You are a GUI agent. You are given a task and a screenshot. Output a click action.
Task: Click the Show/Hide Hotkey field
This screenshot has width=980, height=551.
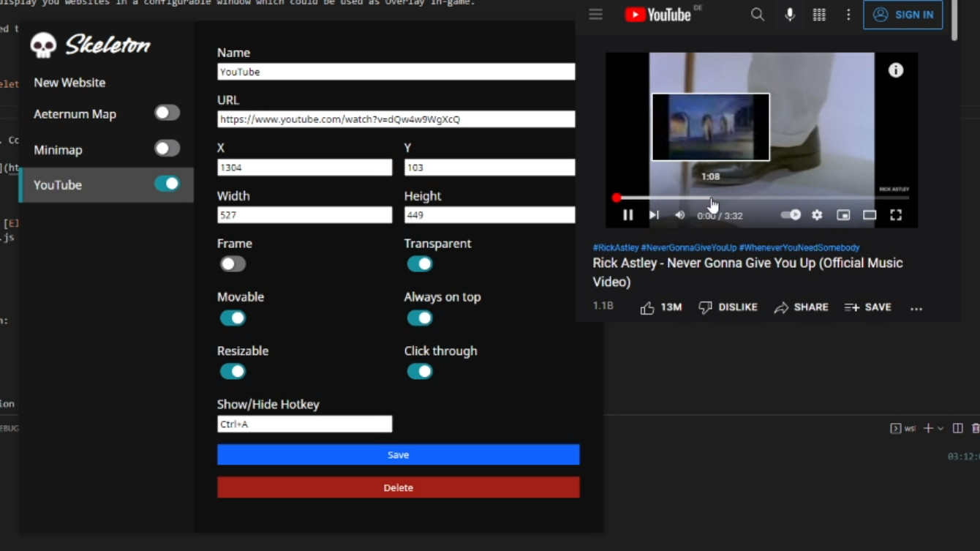click(304, 424)
